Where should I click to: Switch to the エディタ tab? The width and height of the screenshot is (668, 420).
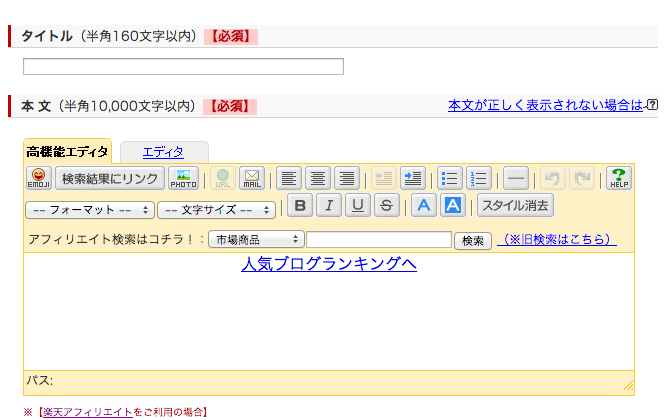[x=163, y=152]
